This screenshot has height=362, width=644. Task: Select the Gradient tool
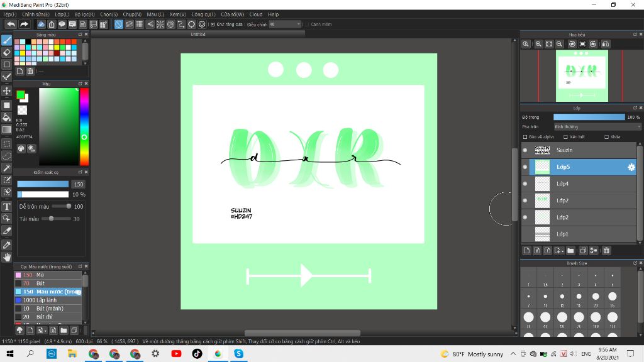coord(6,129)
